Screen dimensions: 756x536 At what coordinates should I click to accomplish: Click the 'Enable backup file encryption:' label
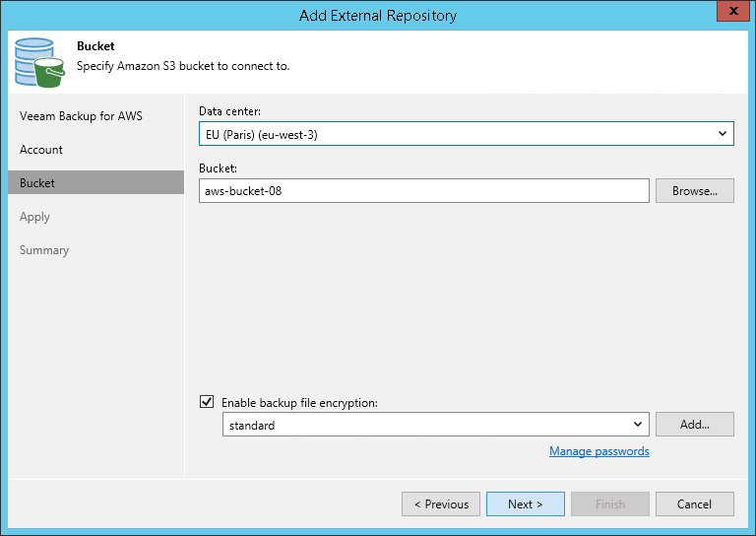(x=299, y=403)
